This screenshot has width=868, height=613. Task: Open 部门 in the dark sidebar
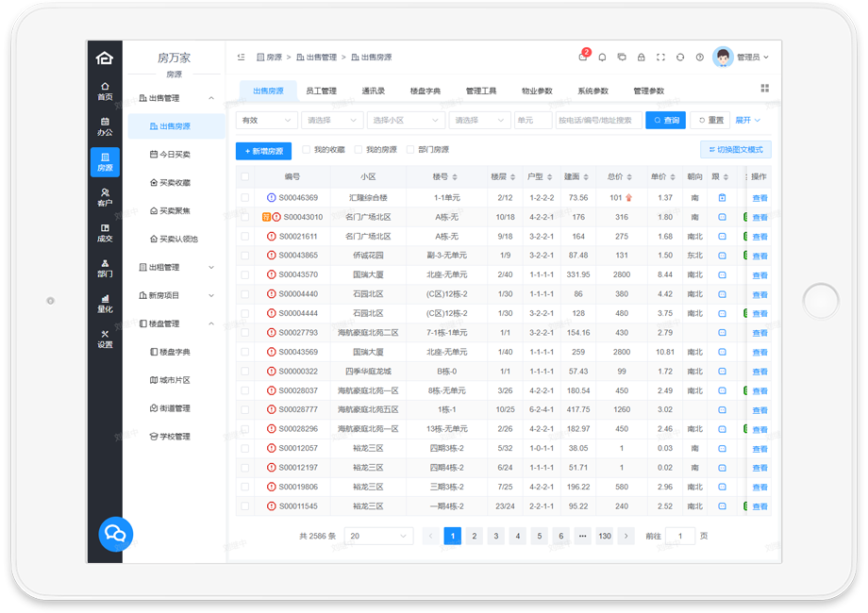tap(105, 269)
